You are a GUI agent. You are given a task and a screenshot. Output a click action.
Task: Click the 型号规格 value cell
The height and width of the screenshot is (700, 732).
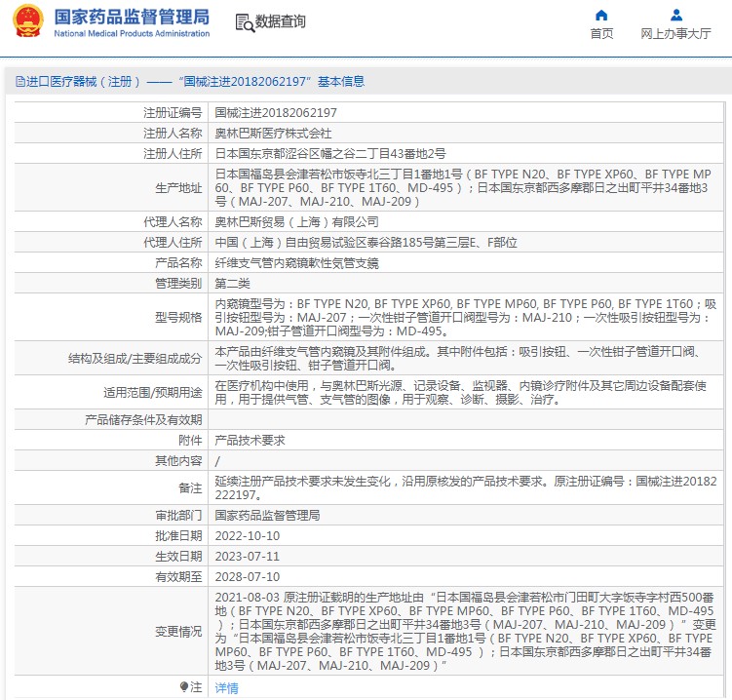(465, 318)
